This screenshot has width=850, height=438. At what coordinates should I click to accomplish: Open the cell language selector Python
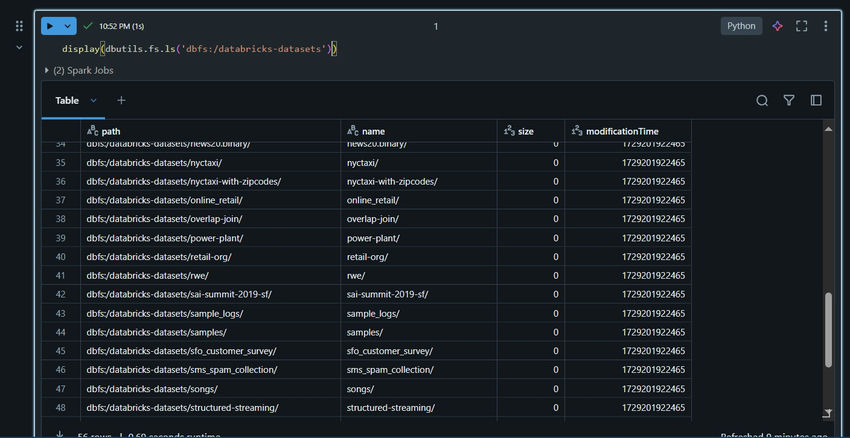click(x=741, y=26)
